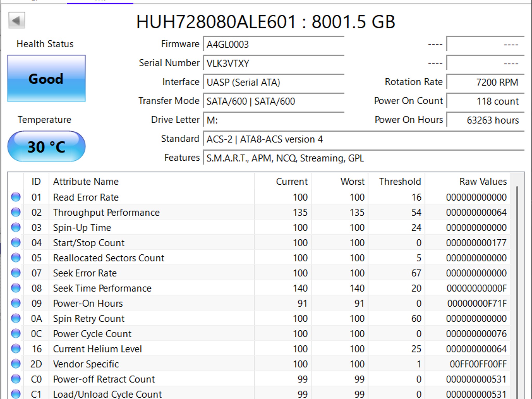Select the Throughput Performance attribute name

pos(106,212)
